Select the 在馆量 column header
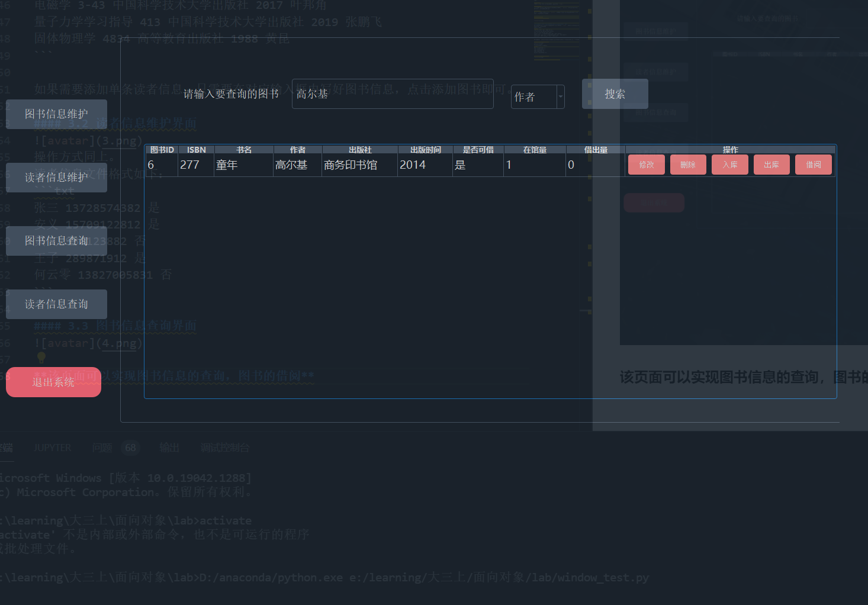Screen dimensions: 868x605 [x=535, y=150]
